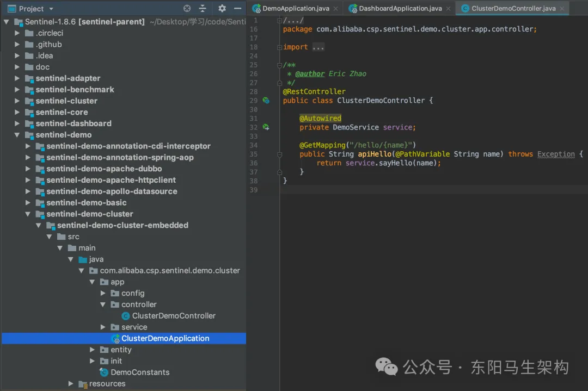Click the locate opened file target icon

tap(187, 9)
